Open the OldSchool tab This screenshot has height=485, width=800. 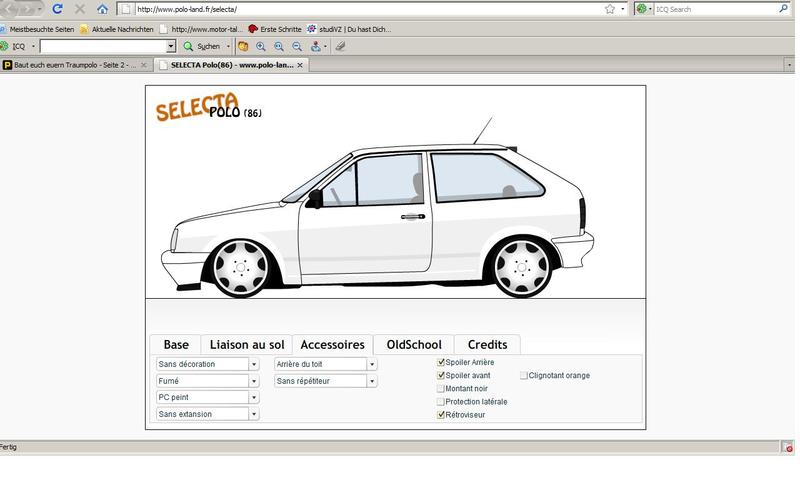[414, 345]
